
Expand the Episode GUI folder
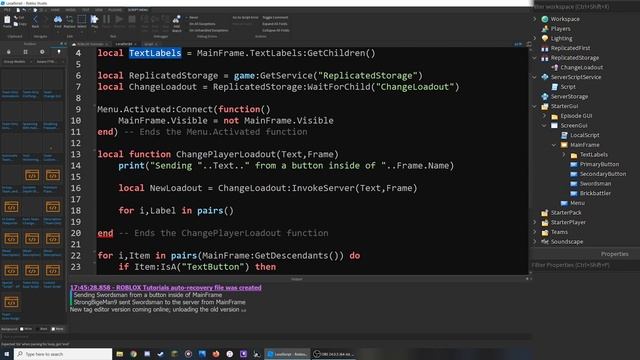[544, 116]
